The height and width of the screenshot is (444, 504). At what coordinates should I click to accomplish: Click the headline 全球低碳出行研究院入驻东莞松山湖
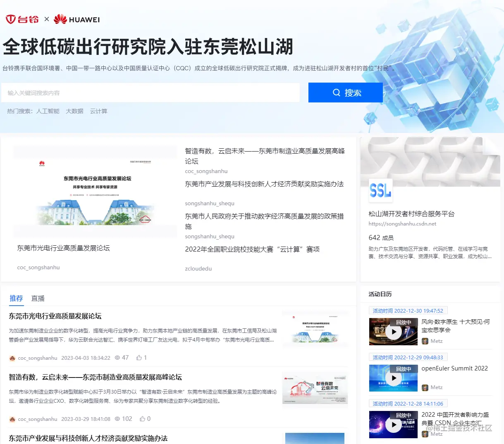click(x=148, y=47)
